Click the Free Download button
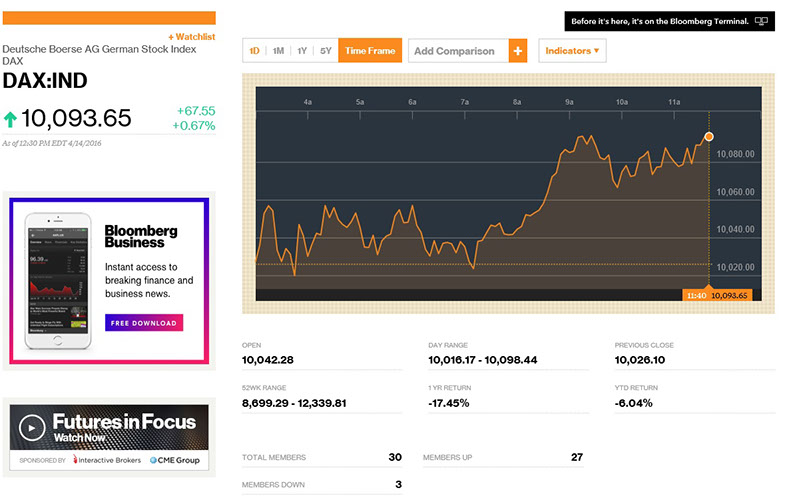Image resolution: width=793 pixels, height=498 pixels. click(x=144, y=323)
